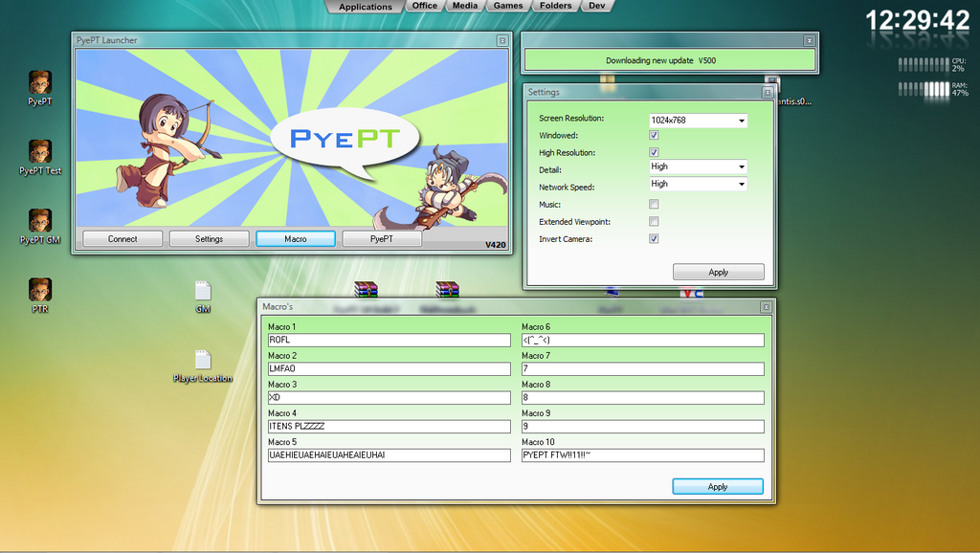Close the Settings window
The height and width of the screenshot is (553, 980).
pos(767,93)
